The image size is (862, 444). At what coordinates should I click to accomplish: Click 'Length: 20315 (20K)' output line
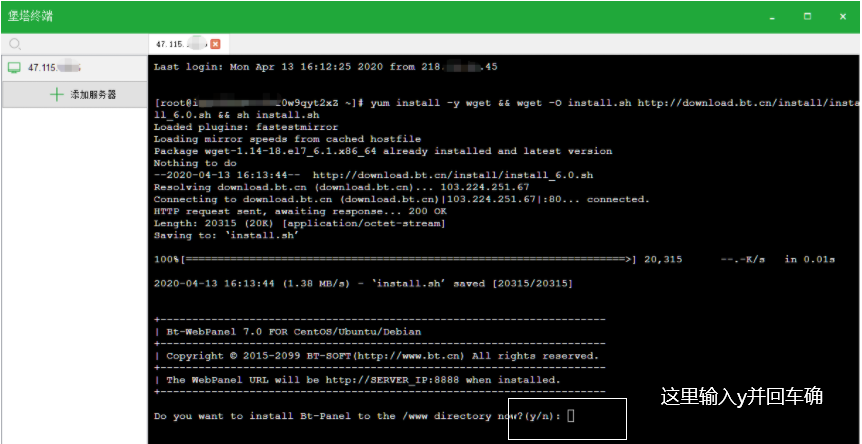[x=300, y=224]
